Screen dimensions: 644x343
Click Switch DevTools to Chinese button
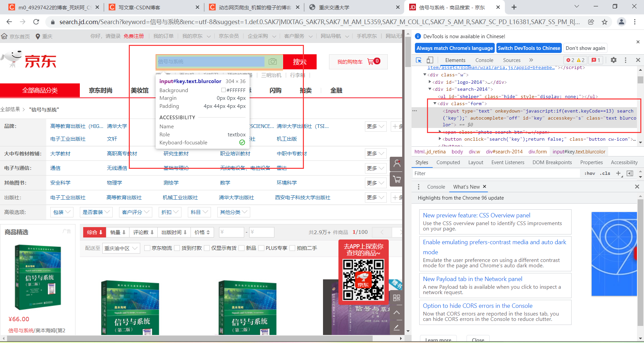pos(529,48)
